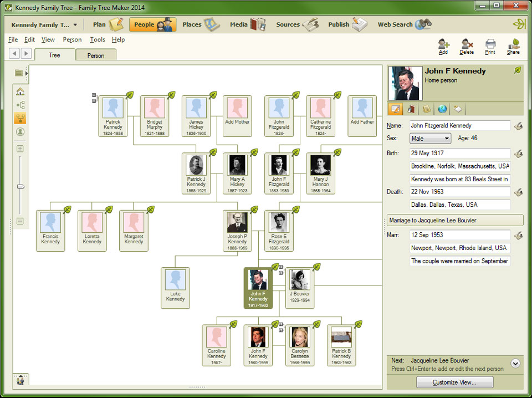Open source citation icon for Name field
Viewport: 532px width, 398px height.
(x=518, y=126)
